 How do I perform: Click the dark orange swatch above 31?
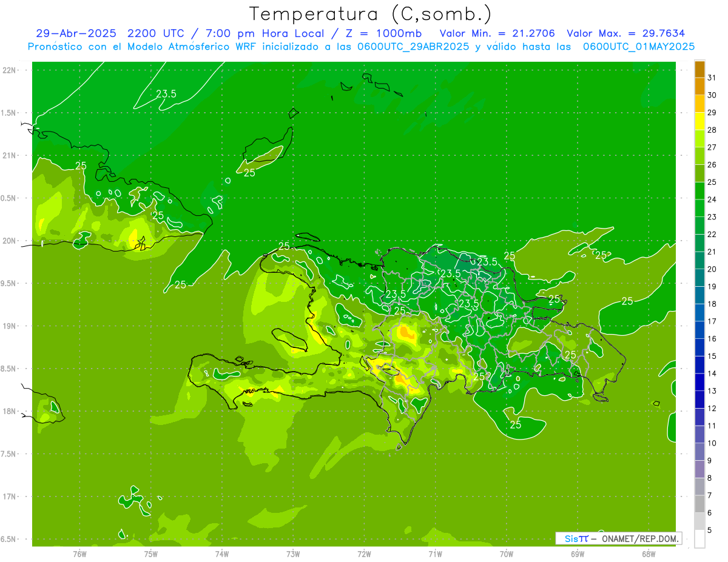[699, 69]
